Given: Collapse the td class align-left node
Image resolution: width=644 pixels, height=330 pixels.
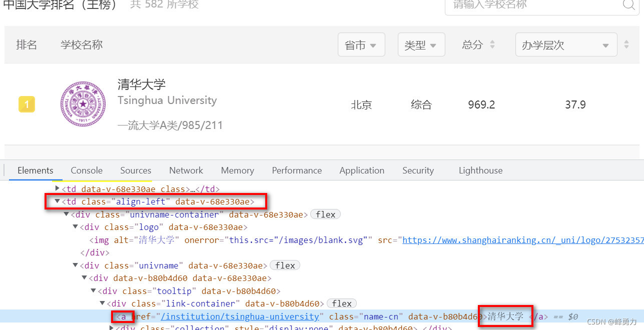Looking at the screenshot, I should 58,201.
